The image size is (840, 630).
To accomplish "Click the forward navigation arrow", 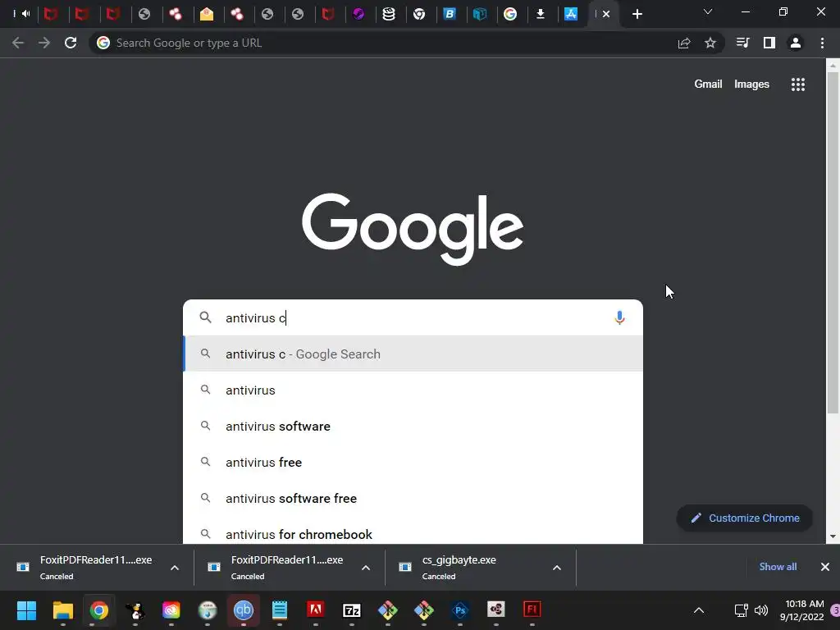I will (44, 43).
